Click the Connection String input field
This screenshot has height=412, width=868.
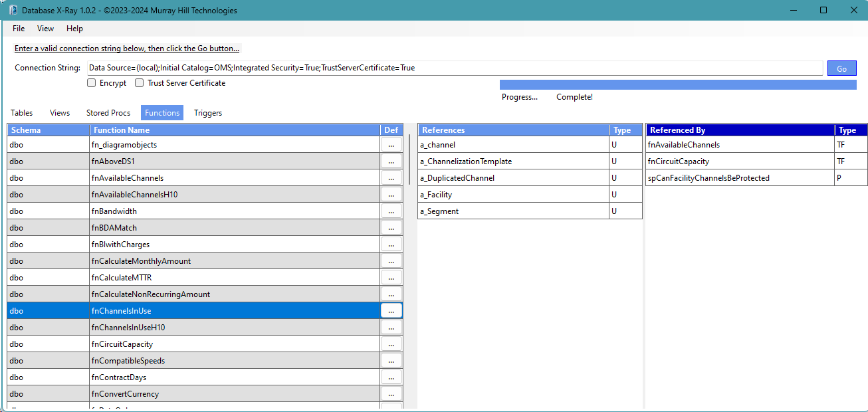coord(455,68)
